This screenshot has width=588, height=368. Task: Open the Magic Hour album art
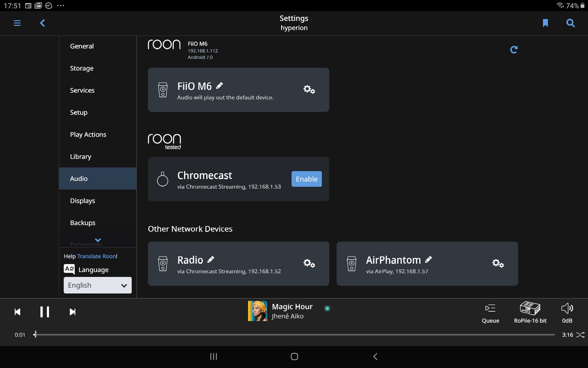[258, 311]
